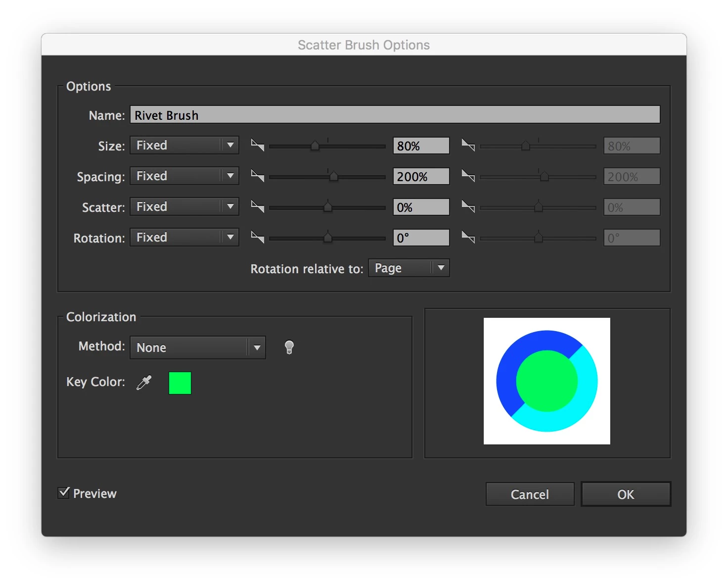Open the Spacing Fixed dropdown
The height and width of the screenshot is (586, 728).
[x=184, y=176]
